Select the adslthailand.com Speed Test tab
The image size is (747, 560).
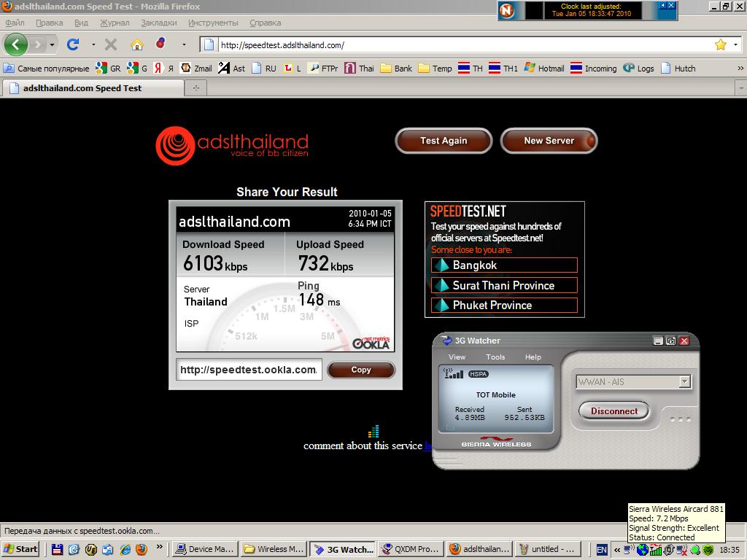[93, 88]
